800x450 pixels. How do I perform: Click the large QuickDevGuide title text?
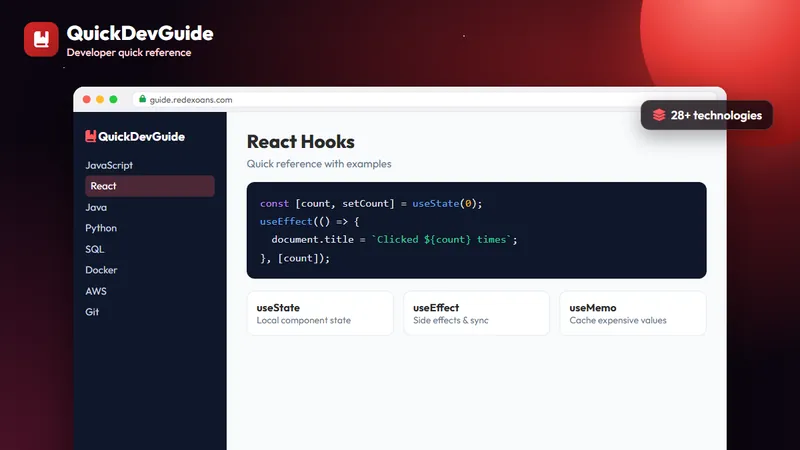click(x=140, y=33)
